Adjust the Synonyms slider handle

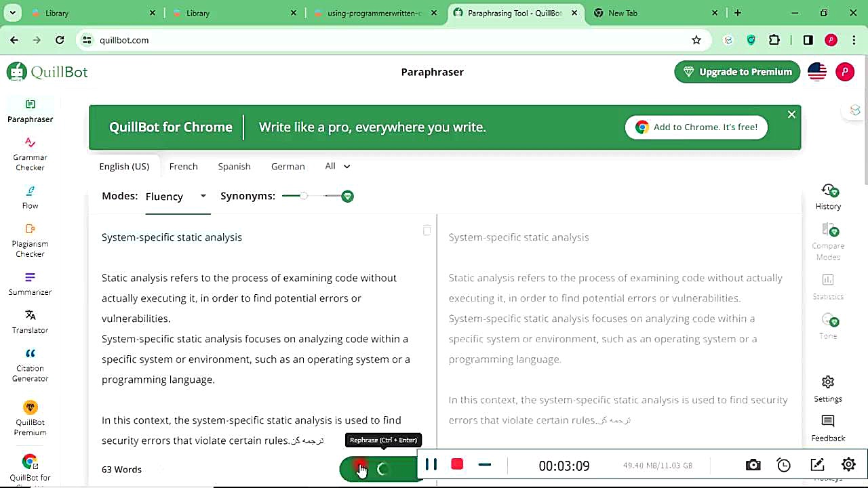[304, 196]
